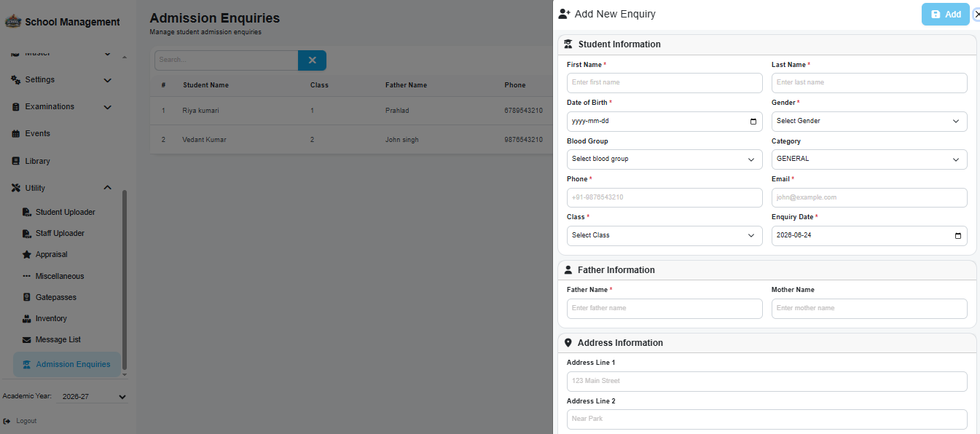Close the Add New Enquiry panel
The width and height of the screenshot is (980, 434).
tap(977, 14)
